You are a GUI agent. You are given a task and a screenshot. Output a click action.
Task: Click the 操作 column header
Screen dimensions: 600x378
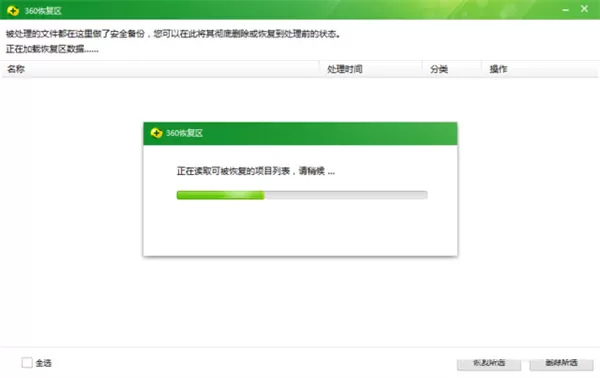click(540, 69)
